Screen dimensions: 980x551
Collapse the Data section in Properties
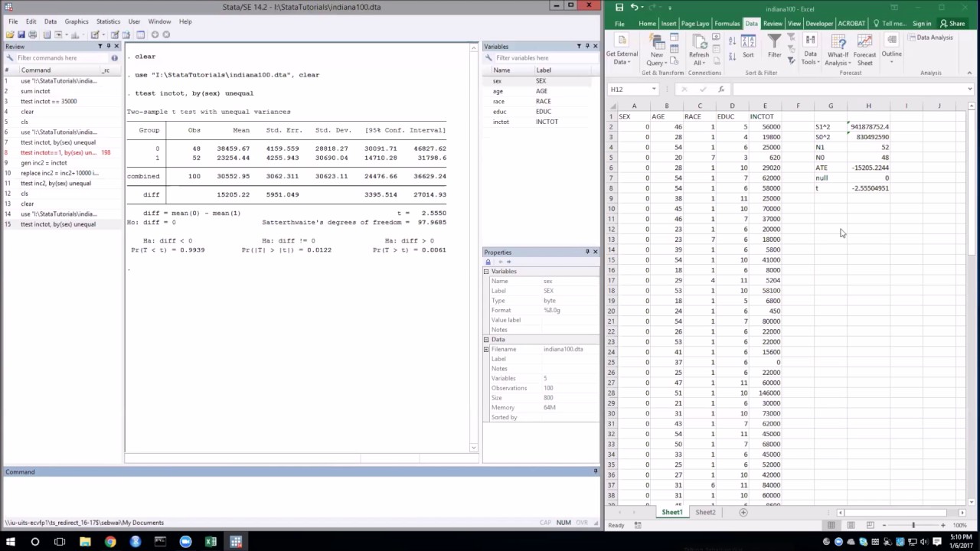[486, 340]
